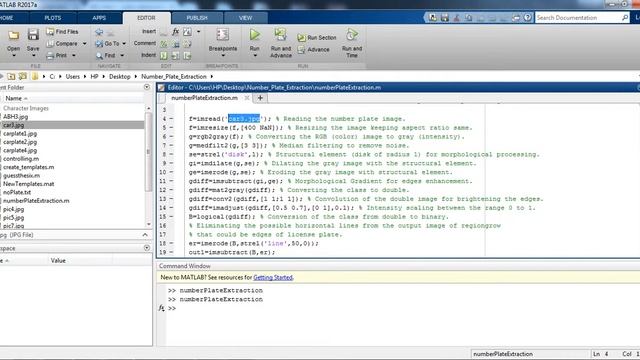Image resolution: width=640 pixels, height=360 pixels.
Task: Open help with the question-mark icon
Action: pyautogui.click(x=528, y=18)
